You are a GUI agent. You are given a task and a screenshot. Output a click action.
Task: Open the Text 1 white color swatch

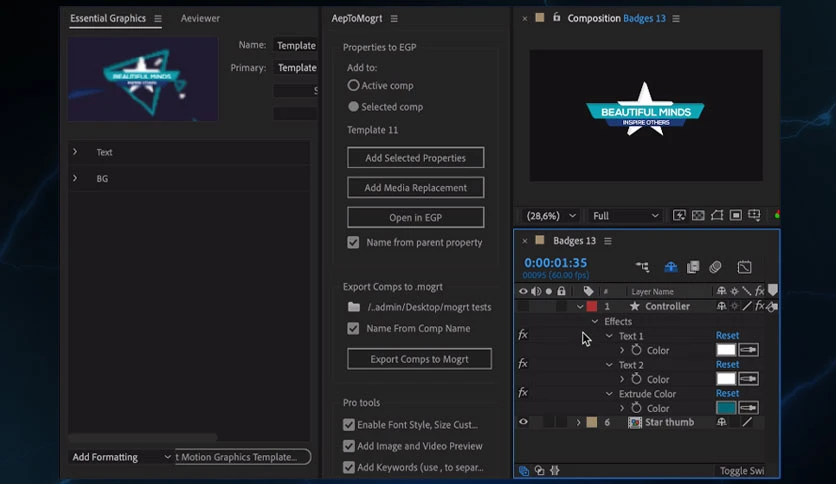pyautogui.click(x=726, y=350)
